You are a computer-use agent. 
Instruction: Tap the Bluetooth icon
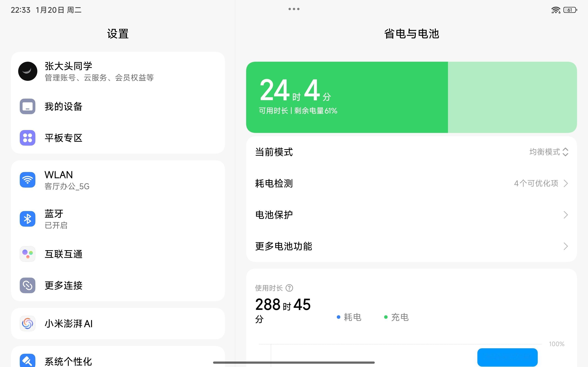click(27, 219)
